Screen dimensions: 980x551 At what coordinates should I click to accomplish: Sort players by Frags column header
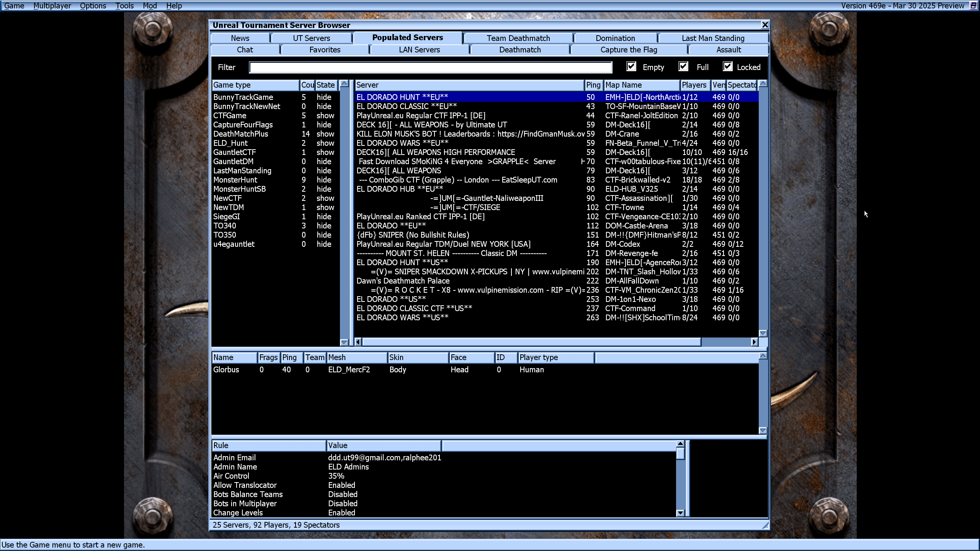[269, 357]
